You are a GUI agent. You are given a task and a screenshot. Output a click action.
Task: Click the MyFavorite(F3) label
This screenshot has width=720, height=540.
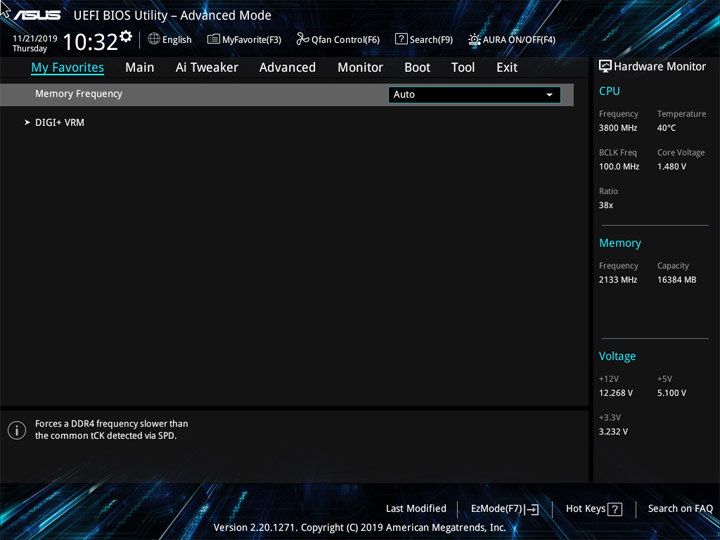pyautogui.click(x=252, y=40)
